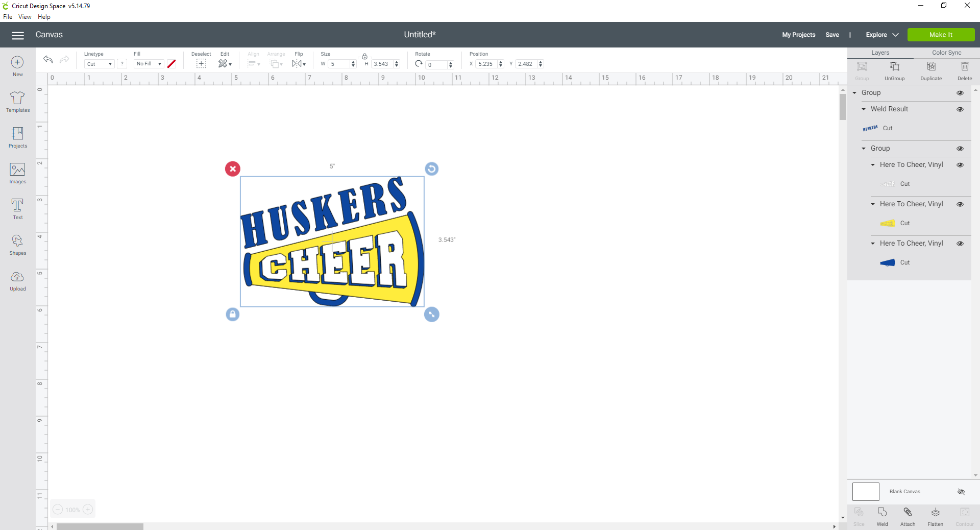Click the X position input field
This screenshot has width=980, height=530.
point(487,64)
